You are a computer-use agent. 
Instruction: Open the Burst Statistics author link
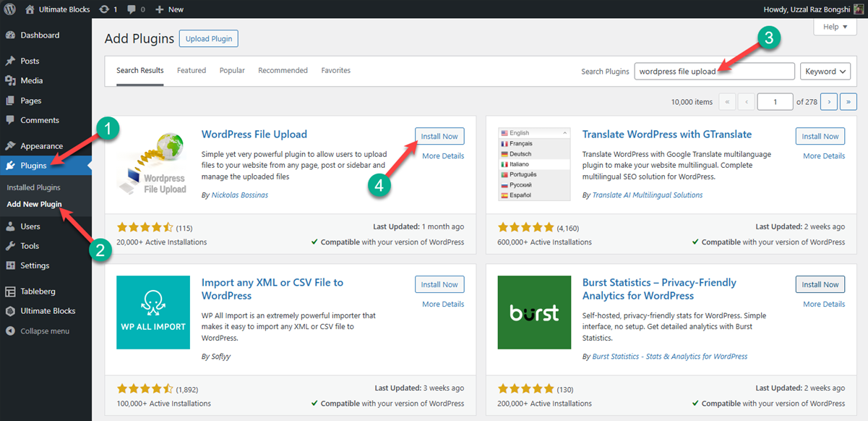pyautogui.click(x=670, y=357)
